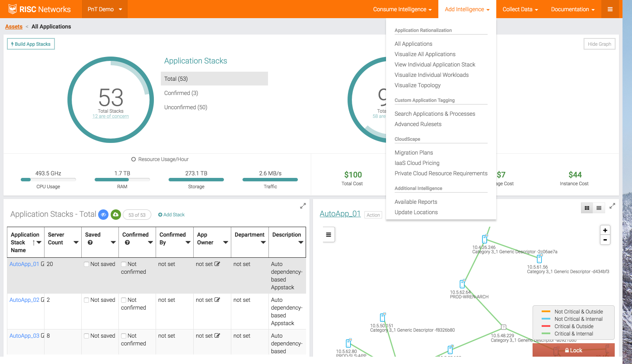Screen dimensions: 632x364
Task: Click the Lock toggle on the graph
Action: [x=574, y=350]
